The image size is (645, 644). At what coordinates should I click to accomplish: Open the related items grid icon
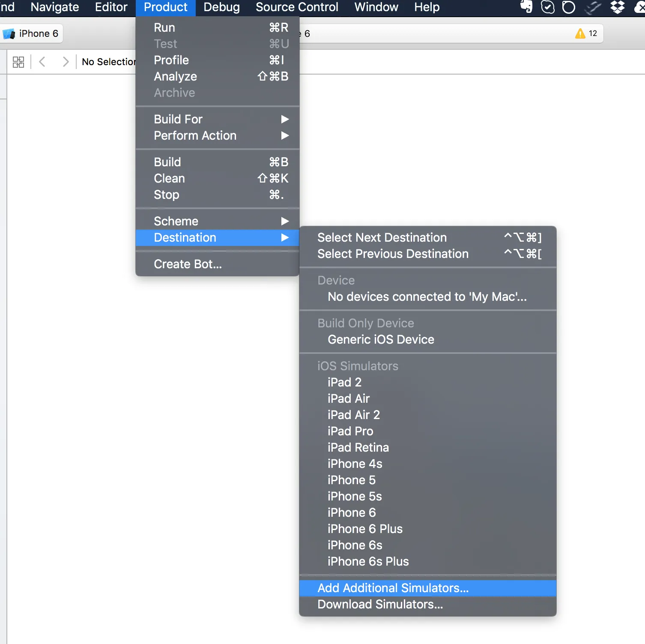pyautogui.click(x=18, y=62)
